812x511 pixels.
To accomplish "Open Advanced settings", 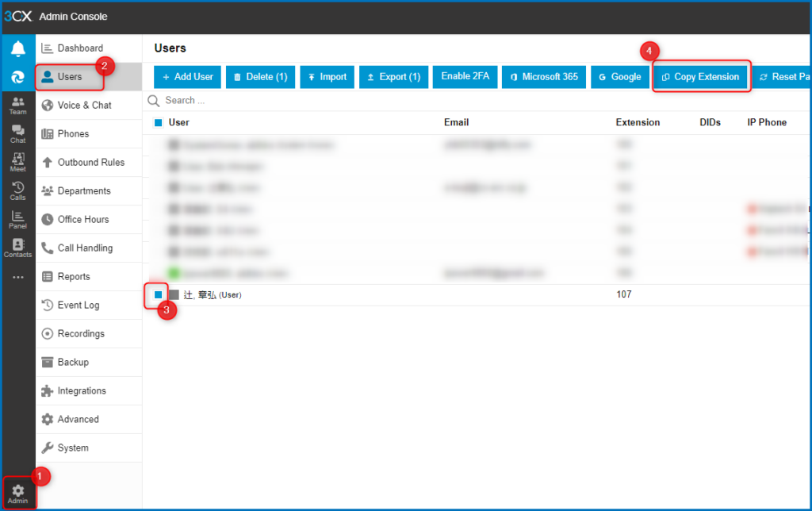I will coord(89,419).
